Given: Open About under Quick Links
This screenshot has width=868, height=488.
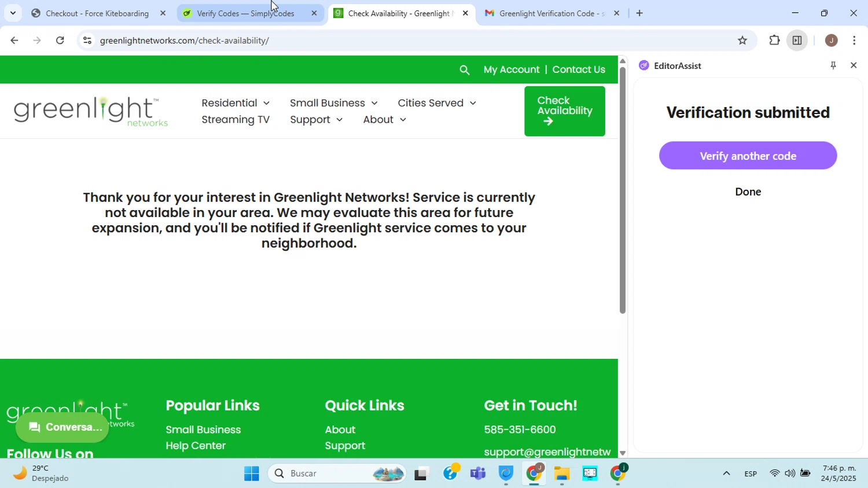Looking at the screenshot, I should 340,430.
